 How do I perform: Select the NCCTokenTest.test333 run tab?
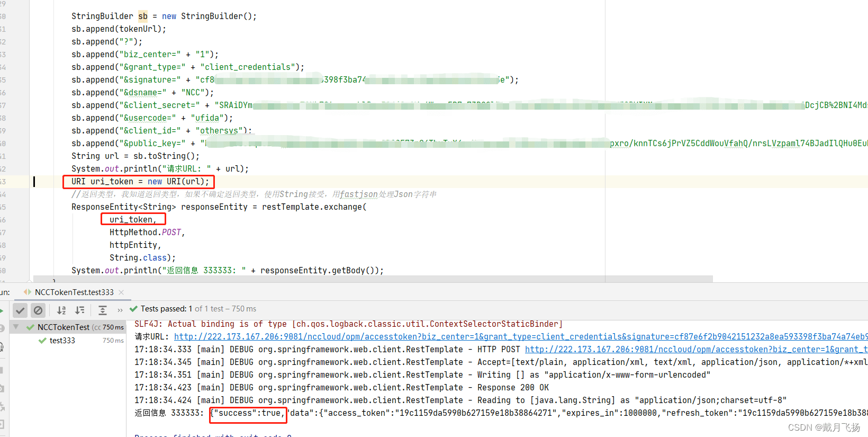tap(74, 292)
